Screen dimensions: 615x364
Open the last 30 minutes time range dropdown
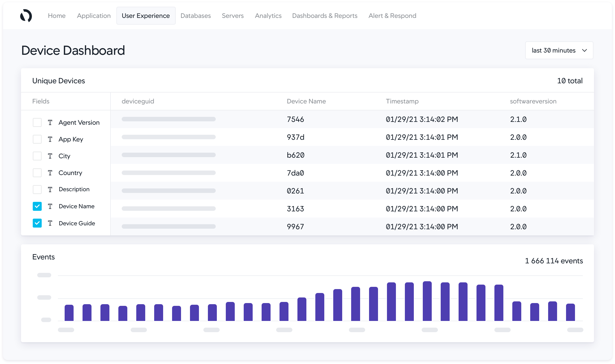[x=559, y=50]
